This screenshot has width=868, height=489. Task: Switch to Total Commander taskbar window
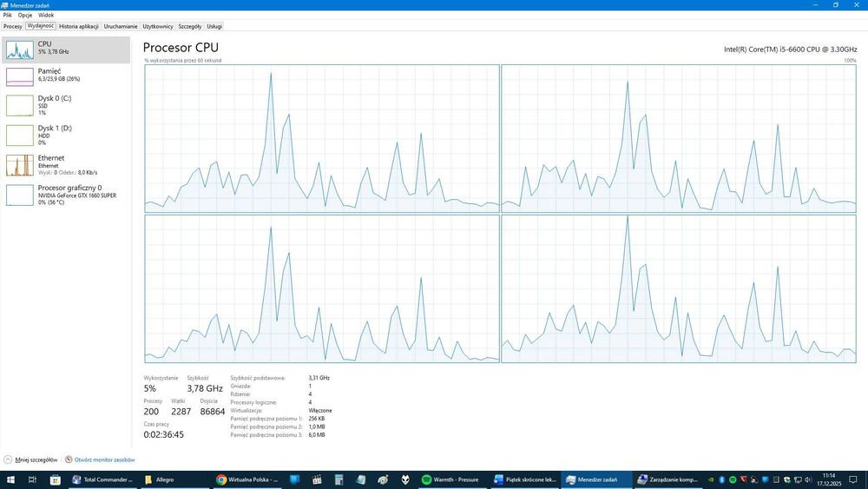pos(103,479)
